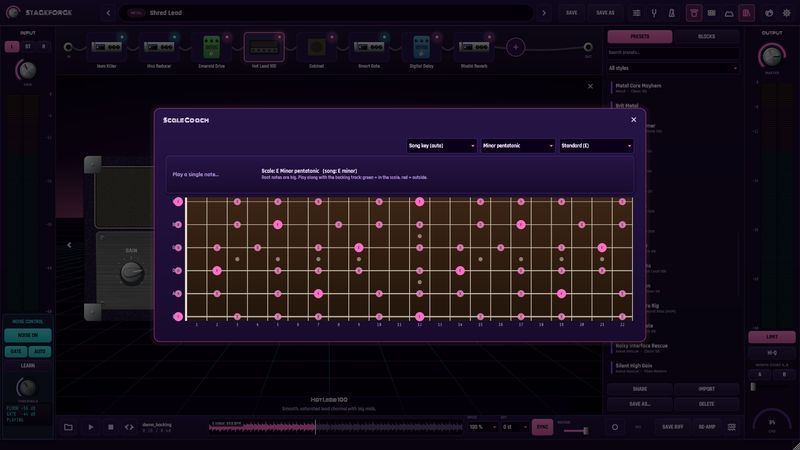Toggle power dot on Smart Gate block
The height and width of the screenshot is (450, 800).
pyautogui.click(x=384, y=37)
